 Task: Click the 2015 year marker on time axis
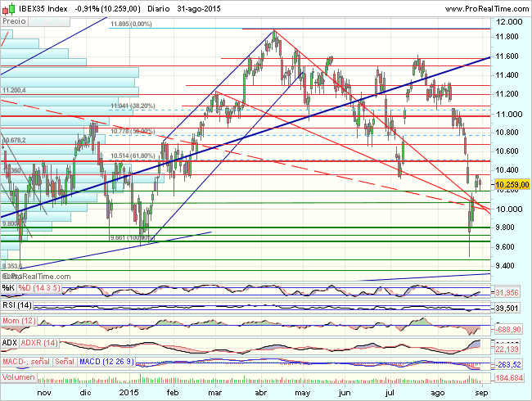point(129,393)
